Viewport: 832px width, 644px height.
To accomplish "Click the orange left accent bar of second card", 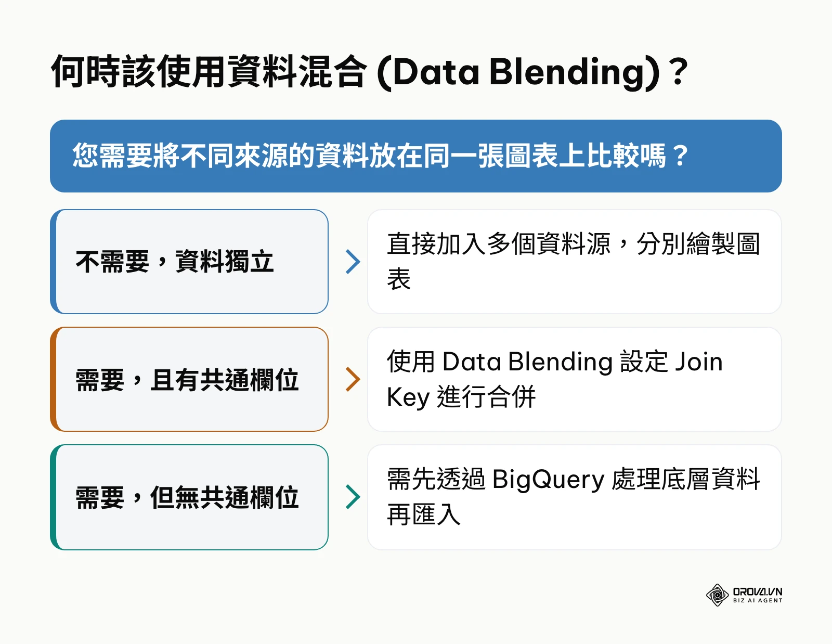I will pyautogui.click(x=53, y=379).
